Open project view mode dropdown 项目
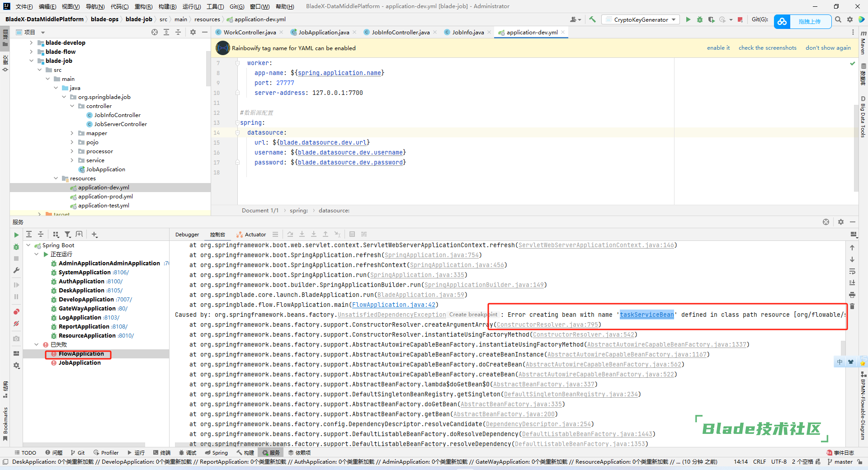The width and height of the screenshot is (868, 470). tap(31, 32)
